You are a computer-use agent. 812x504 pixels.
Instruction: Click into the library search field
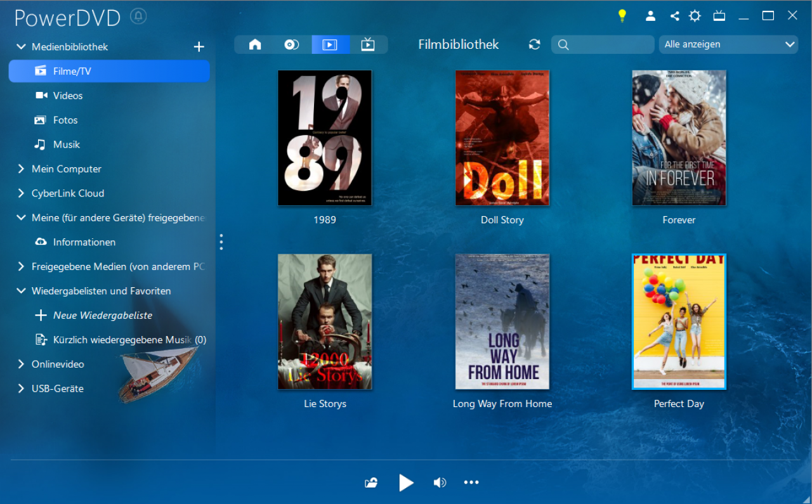(x=603, y=44)
